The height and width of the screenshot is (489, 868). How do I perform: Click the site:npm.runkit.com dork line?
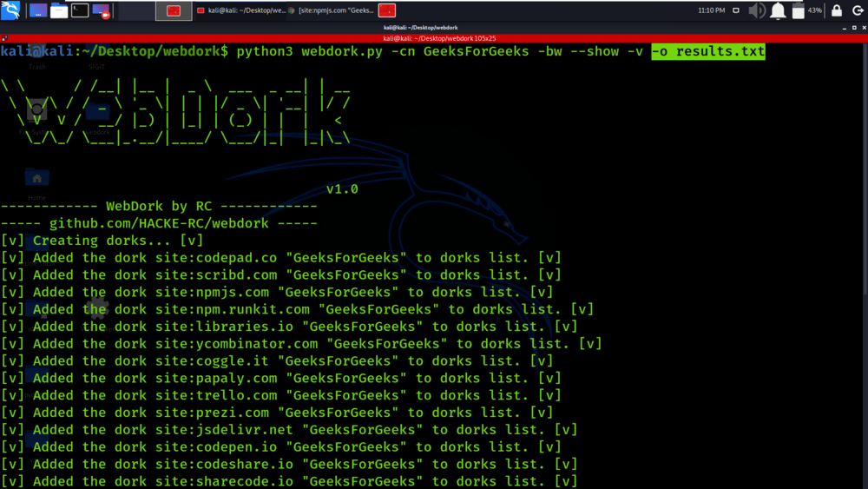point(297,309)
